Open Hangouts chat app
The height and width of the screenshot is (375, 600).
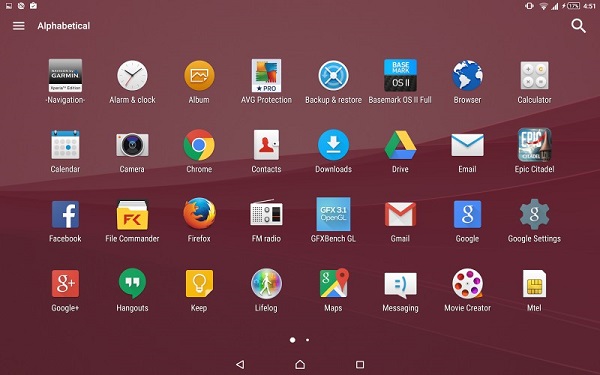132,284
